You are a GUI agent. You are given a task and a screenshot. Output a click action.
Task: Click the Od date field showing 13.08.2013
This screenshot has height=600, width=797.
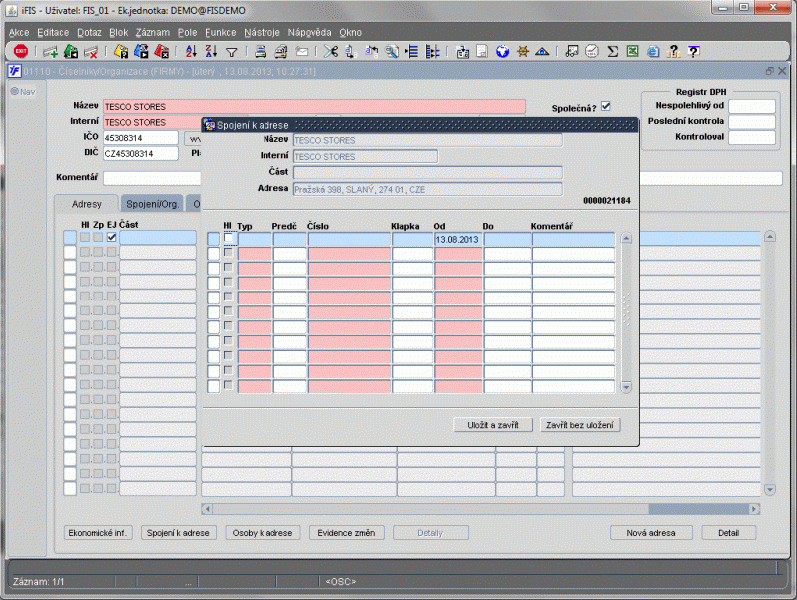pos(458,240)
